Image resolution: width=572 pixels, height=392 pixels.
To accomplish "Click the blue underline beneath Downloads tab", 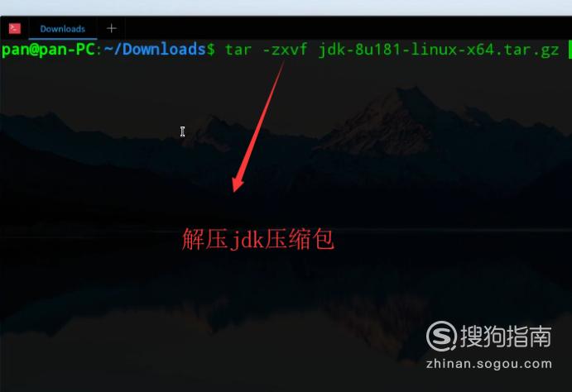I will (63, 38).
